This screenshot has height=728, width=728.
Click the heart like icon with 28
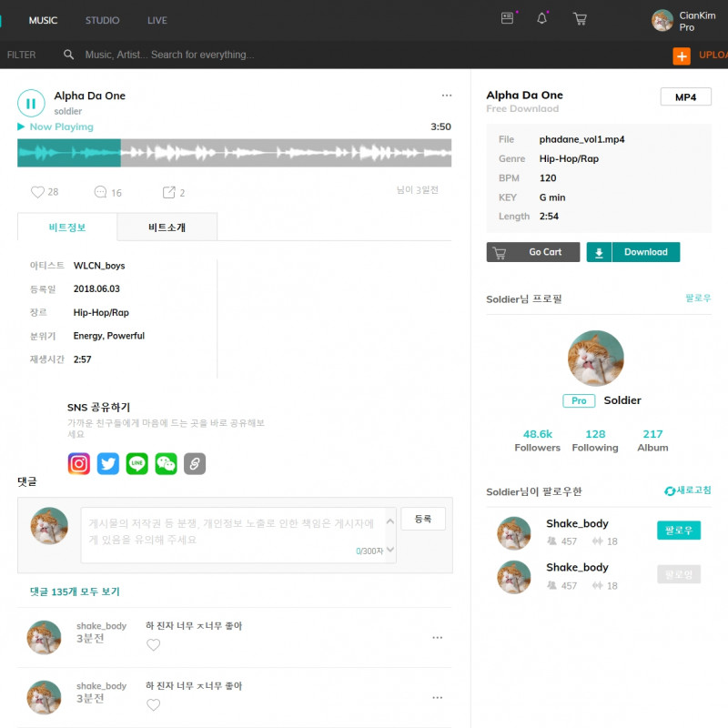[37, 192]
